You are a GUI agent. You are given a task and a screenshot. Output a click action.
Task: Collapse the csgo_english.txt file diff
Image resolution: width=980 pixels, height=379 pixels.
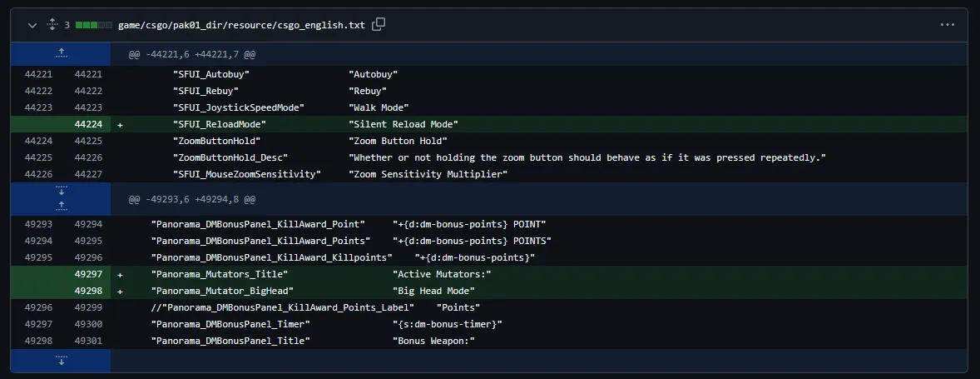pyautogui.click(x=32, y=25)
